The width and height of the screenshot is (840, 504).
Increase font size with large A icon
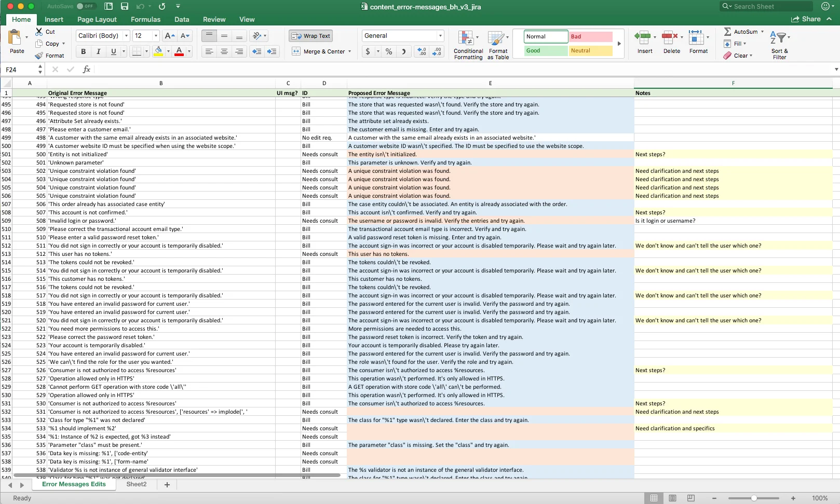click(169, 36)
